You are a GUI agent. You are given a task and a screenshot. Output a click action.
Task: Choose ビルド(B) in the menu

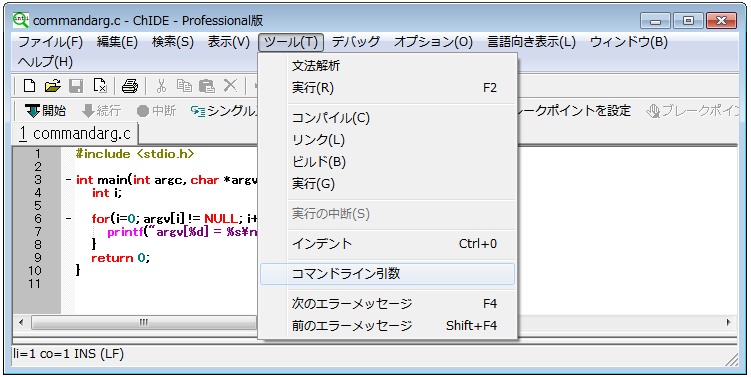(x=387, y=162)
